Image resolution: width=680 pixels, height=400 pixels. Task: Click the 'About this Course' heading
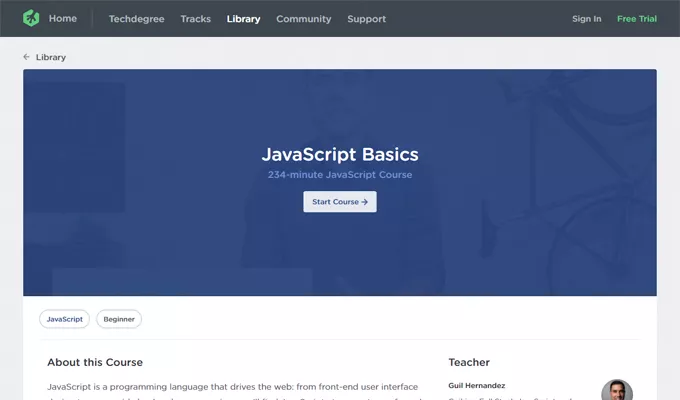pyautogui.click(x=95, y=362)
